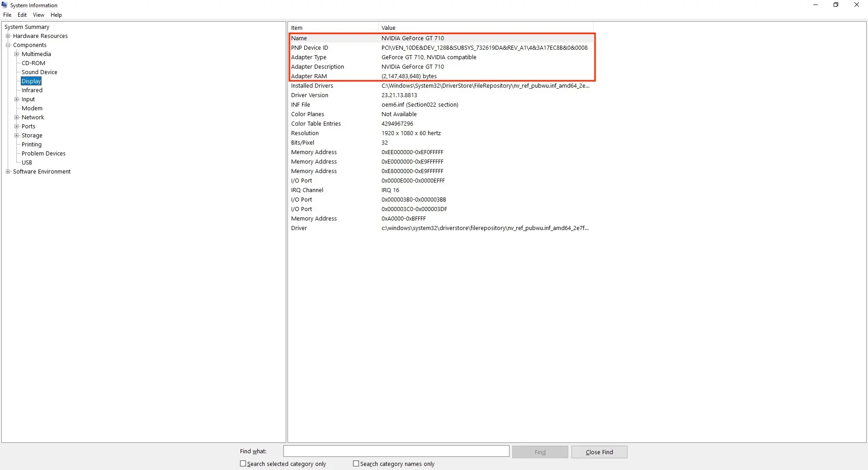Image resolution: width=868 pixels, height=470 pixels.
Task: Open the Edit menu
Action: [x=22, y=15]
